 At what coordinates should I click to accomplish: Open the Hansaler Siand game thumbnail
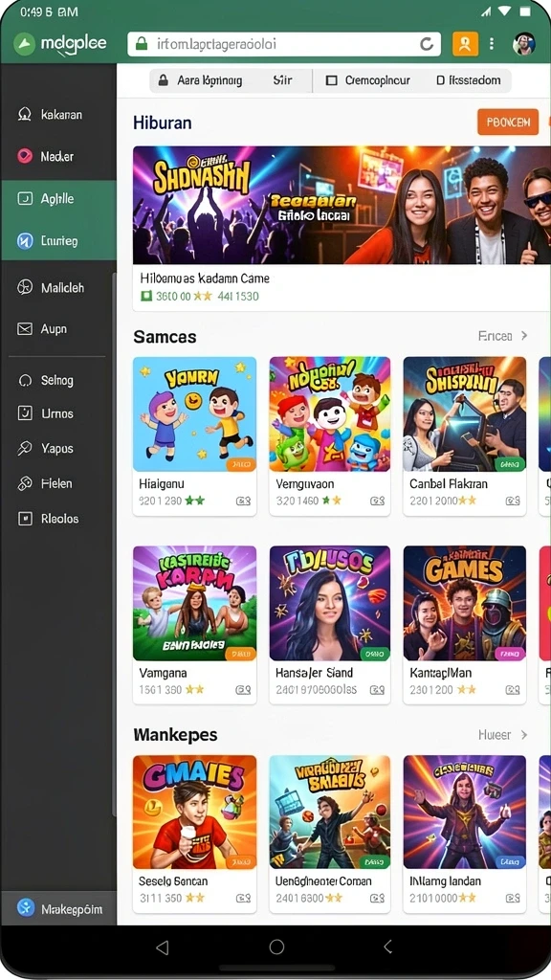330,603
